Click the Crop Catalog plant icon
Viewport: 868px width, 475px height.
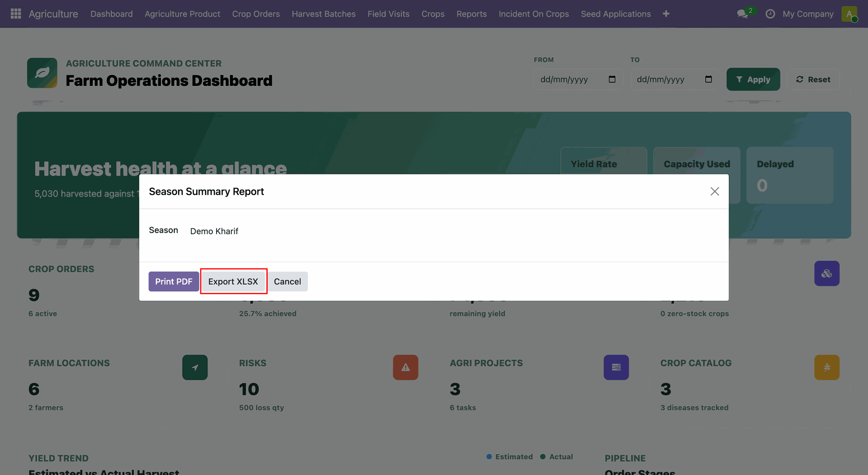[827, 367]
